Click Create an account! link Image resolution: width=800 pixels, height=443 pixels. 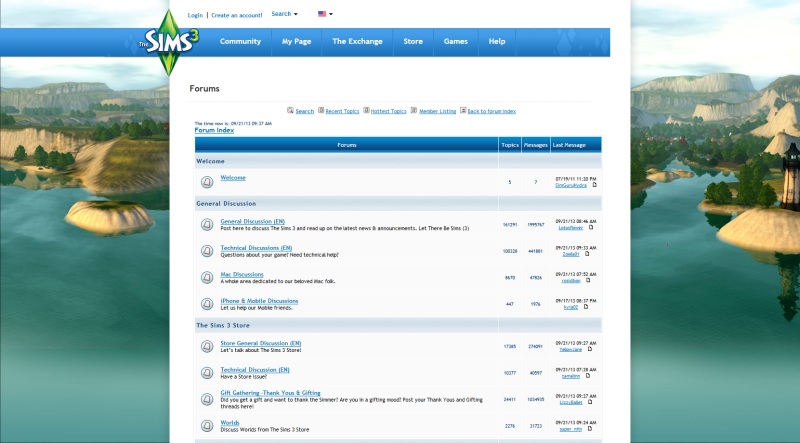pos(237,15)
